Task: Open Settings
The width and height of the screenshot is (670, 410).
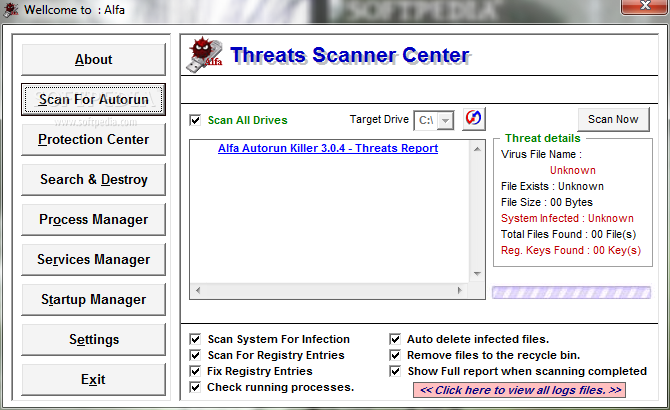Action: pos(93,340)
